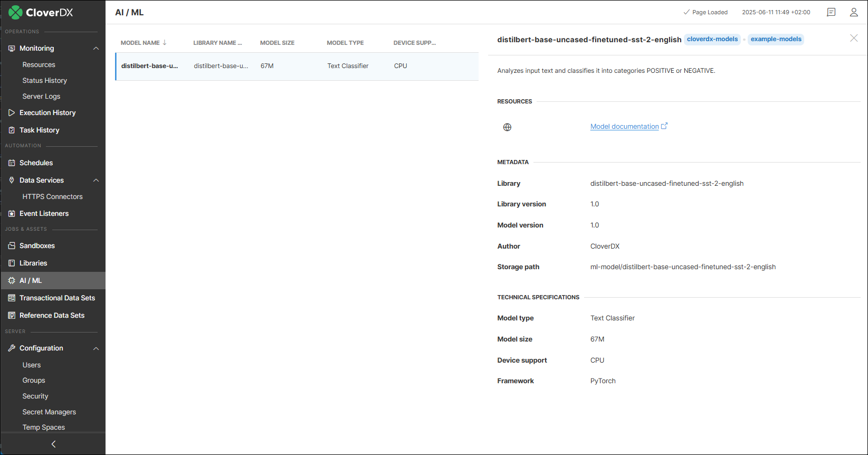Click the cloverdx-models tag
Image resolution: width=868 pixels, height=455 pixels.
click(x=712, y=40)
